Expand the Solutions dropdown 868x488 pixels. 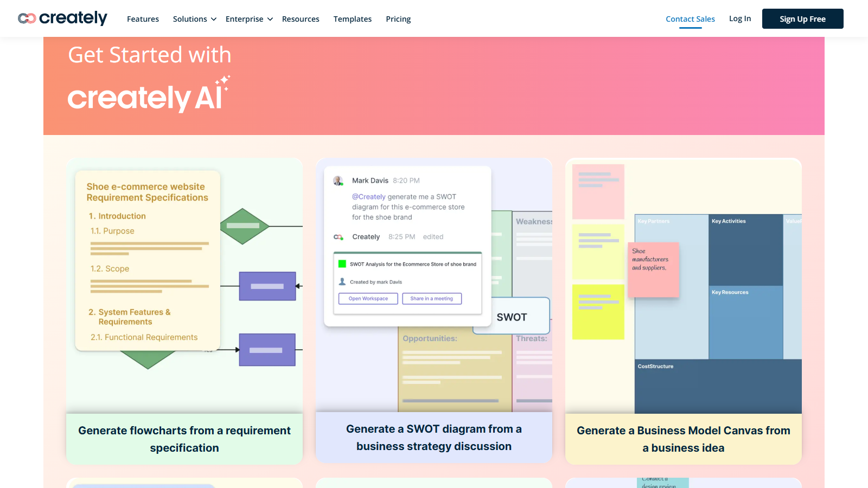195,19
